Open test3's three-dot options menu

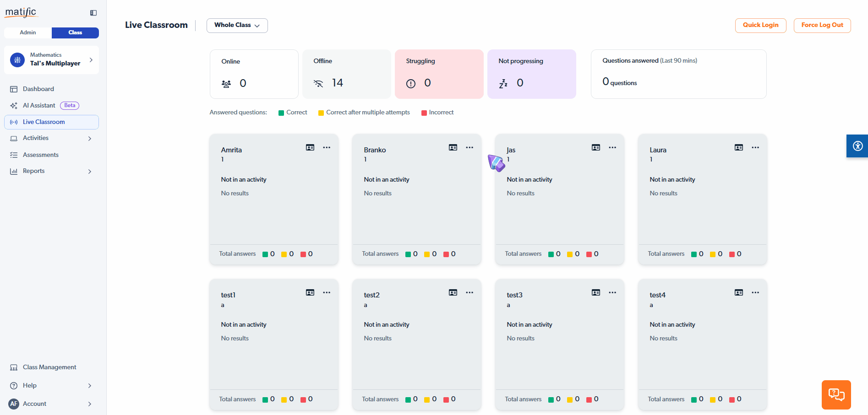612,292
